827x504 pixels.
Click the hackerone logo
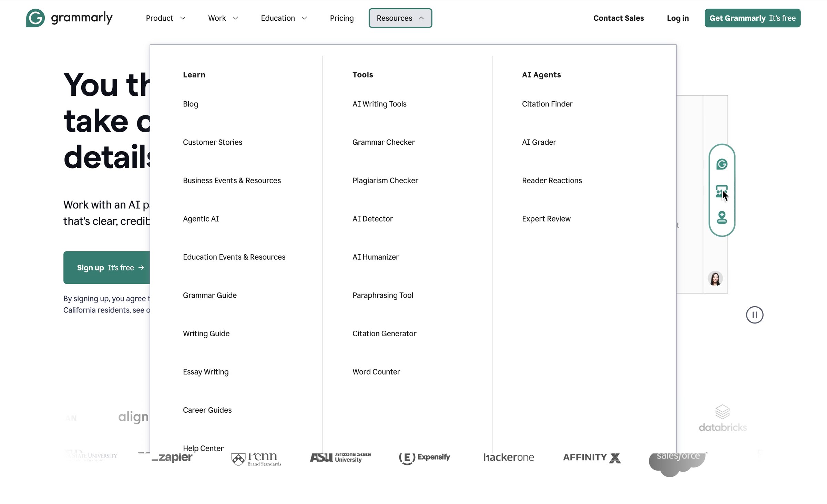[x=509, y=457]
